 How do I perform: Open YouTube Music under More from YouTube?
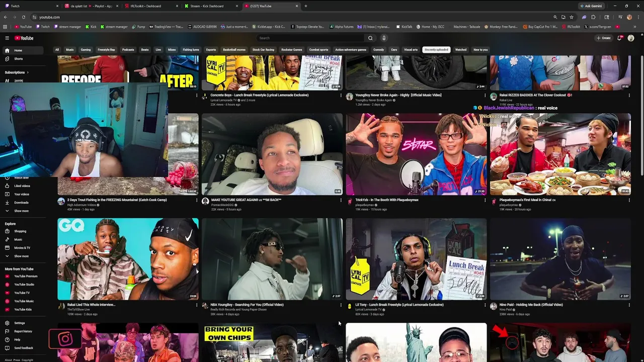[24, 301]
